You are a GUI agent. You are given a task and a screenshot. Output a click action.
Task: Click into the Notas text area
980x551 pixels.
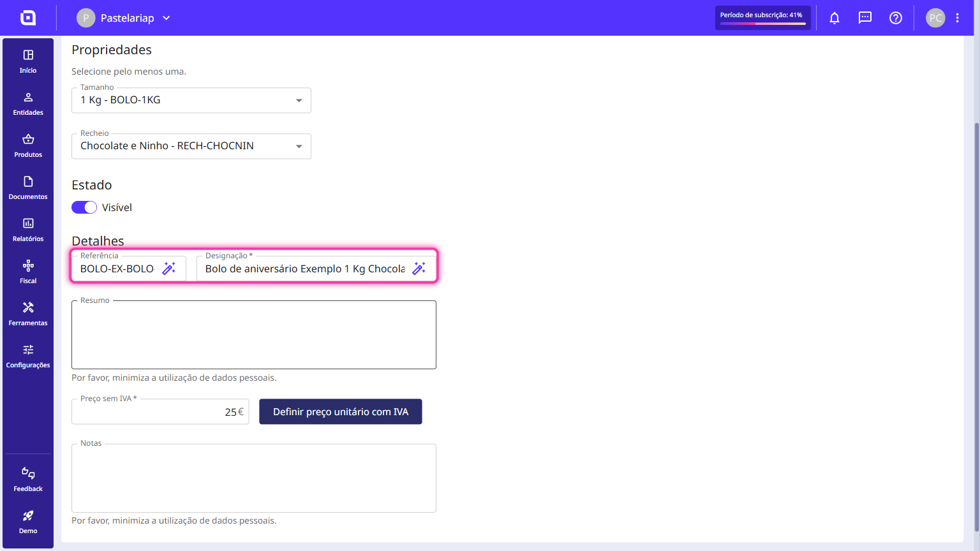tap(254, 478)
